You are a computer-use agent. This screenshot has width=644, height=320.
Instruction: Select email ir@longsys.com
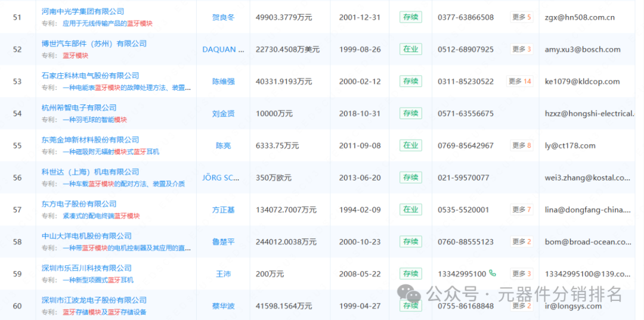[574, 306]
